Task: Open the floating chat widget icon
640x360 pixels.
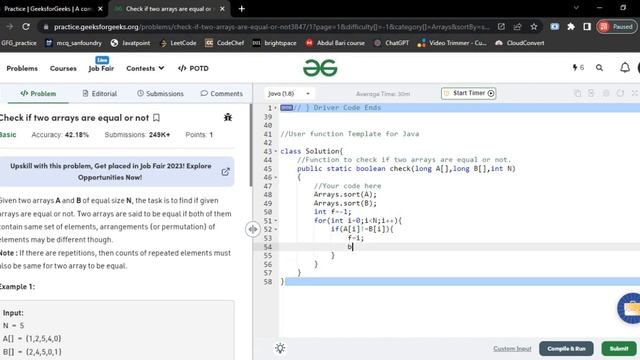Action: (630, 308)
